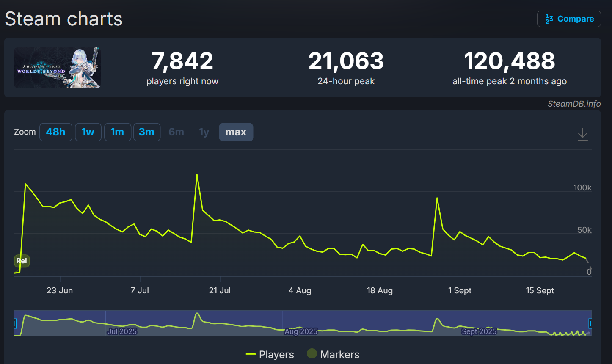
Task: Click the 50k y-axis label
Action: pyautogui.click(x=584, y=230)
